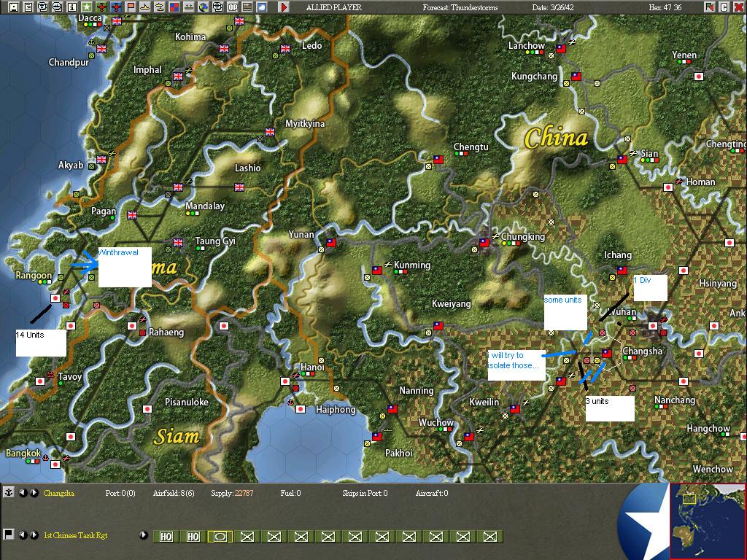This screenshot has height=560, width=747.
Task: Click the Airfield: 8(6) readout
Action: tap(174, 493)
